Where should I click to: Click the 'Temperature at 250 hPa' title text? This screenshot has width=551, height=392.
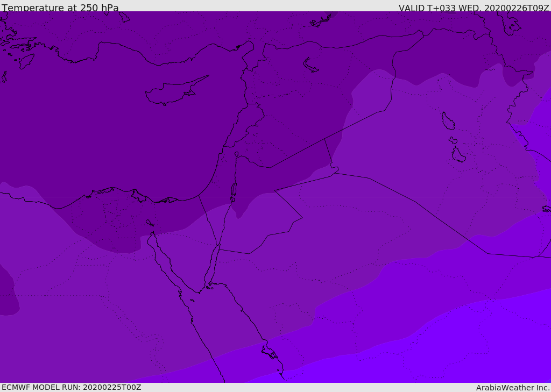coord(60,8)
